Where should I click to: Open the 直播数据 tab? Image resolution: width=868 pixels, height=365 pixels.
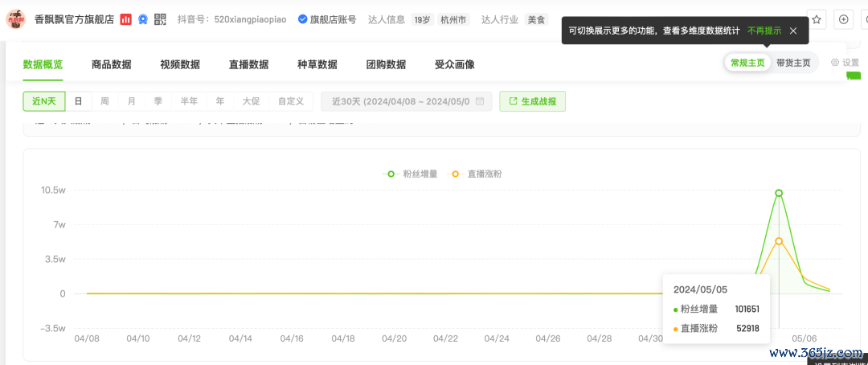click(x=248, y=65)
